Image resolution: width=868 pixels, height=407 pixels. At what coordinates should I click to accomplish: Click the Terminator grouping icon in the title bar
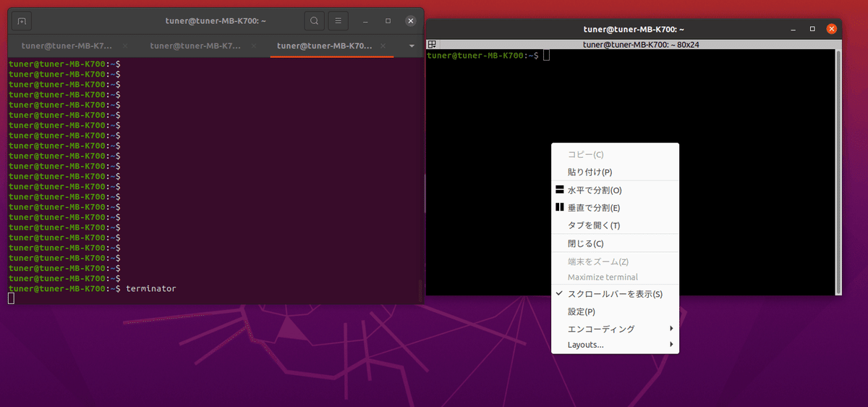click(432, 45)
